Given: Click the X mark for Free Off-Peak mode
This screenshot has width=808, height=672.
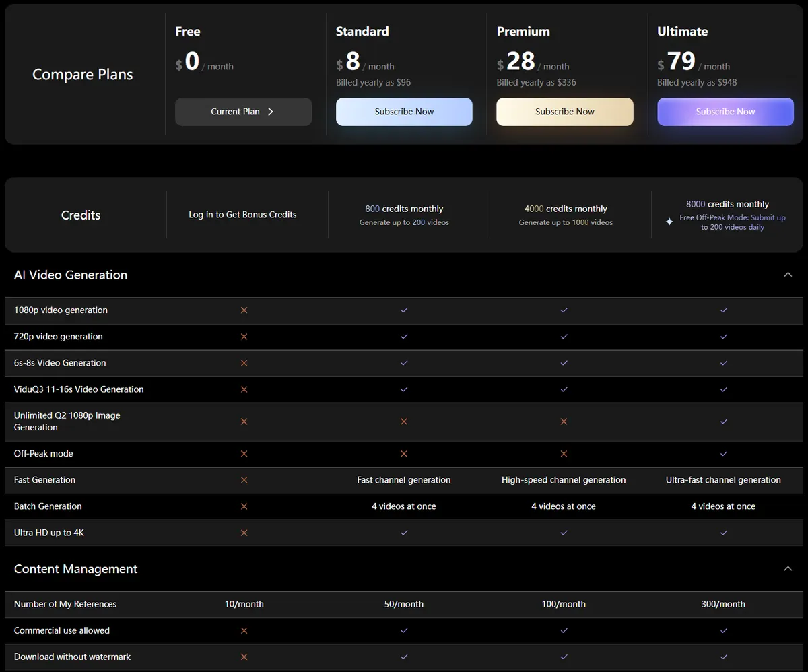Looking at the screenshot, I should click(244, 454).
